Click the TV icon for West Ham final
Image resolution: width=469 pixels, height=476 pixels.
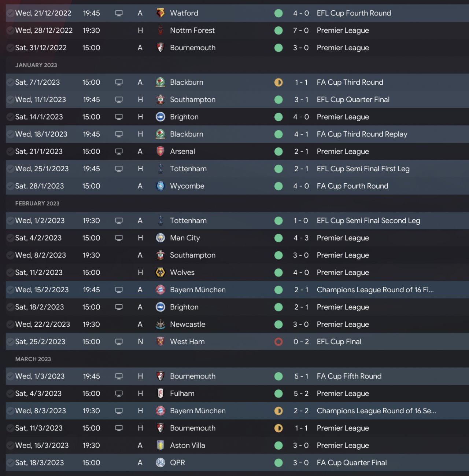[119, 342]
